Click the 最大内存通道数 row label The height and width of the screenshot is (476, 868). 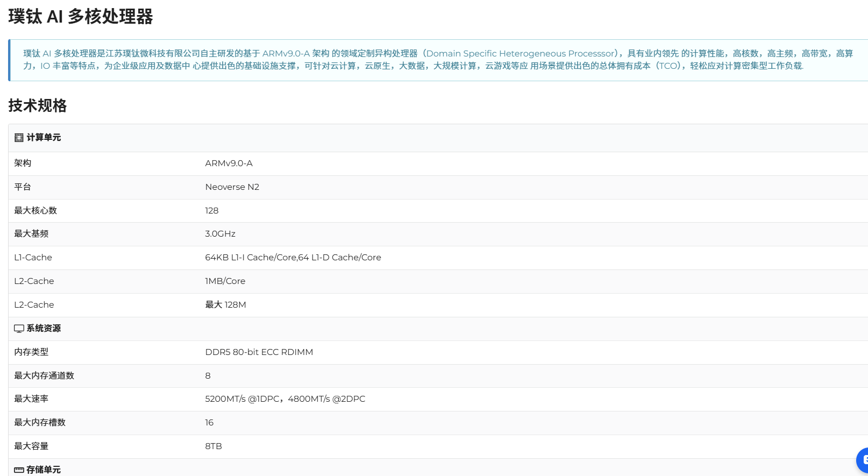coord(44,375)
